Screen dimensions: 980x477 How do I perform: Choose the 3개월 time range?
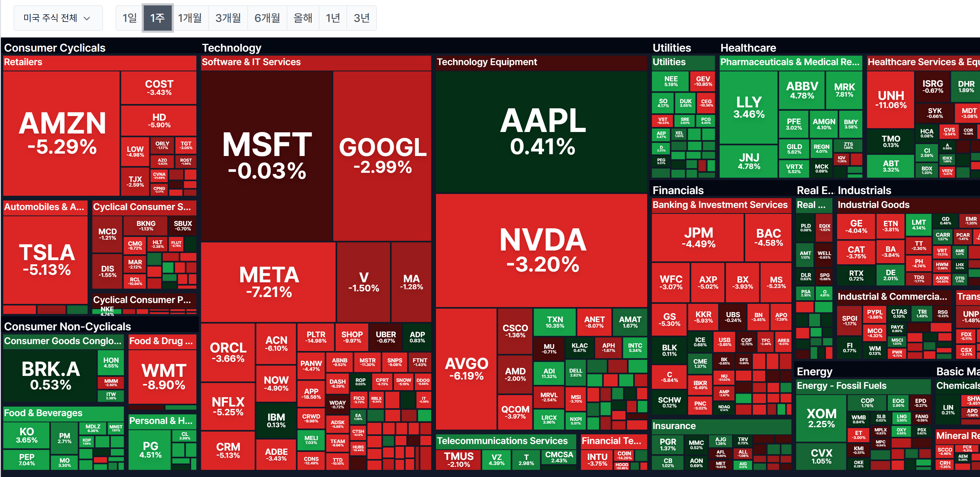[x=228, y=18]
